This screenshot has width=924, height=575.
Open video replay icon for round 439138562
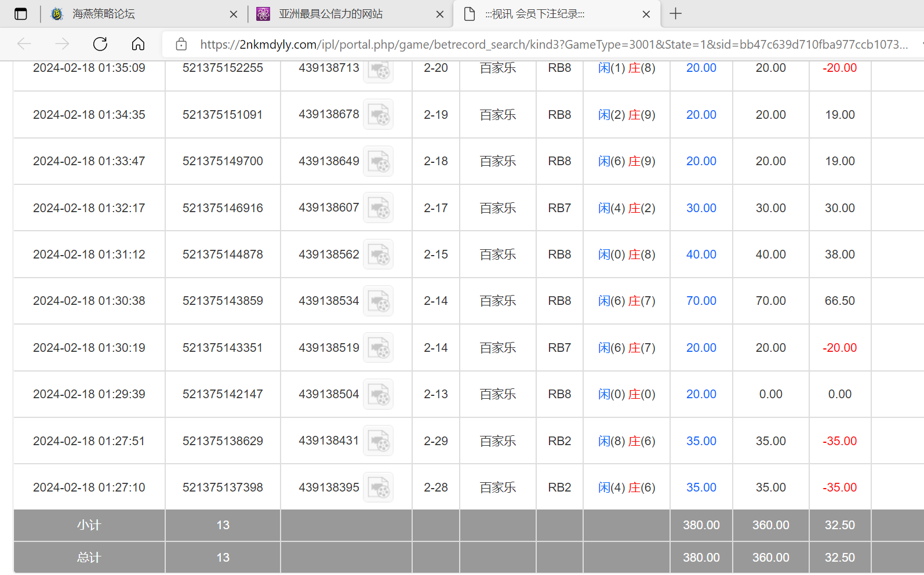pos(378,254)
